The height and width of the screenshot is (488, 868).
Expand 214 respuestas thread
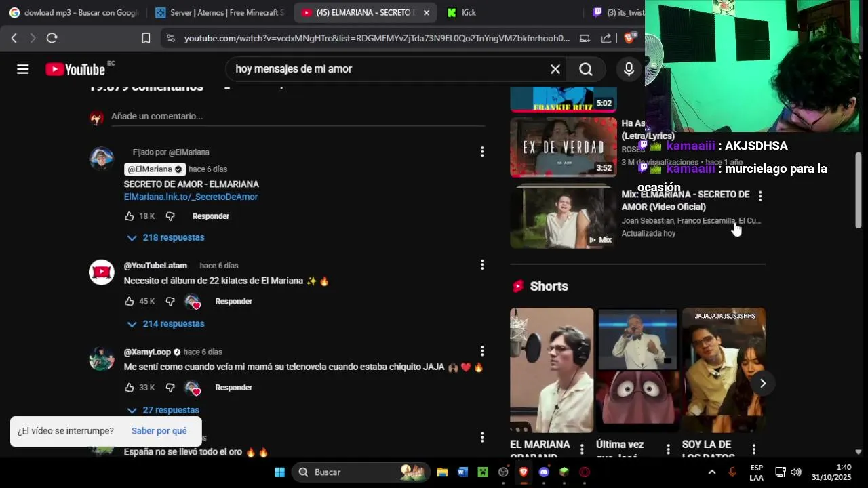[x=166, y=324]
